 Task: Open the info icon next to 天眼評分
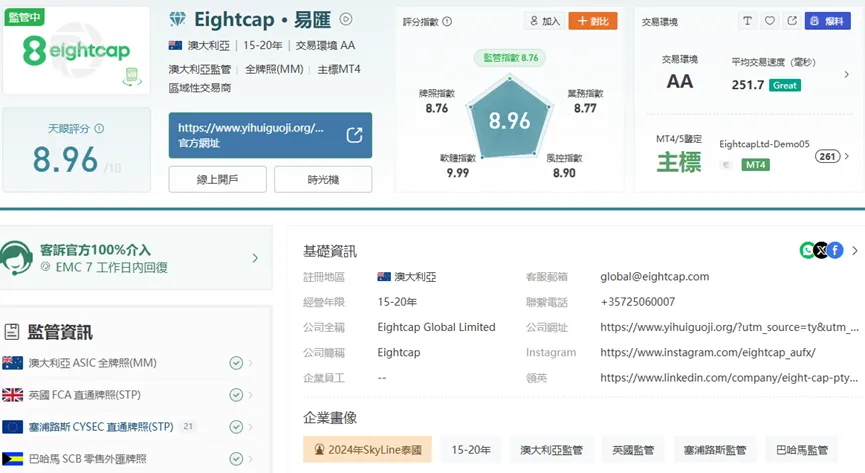pos(99,129)
